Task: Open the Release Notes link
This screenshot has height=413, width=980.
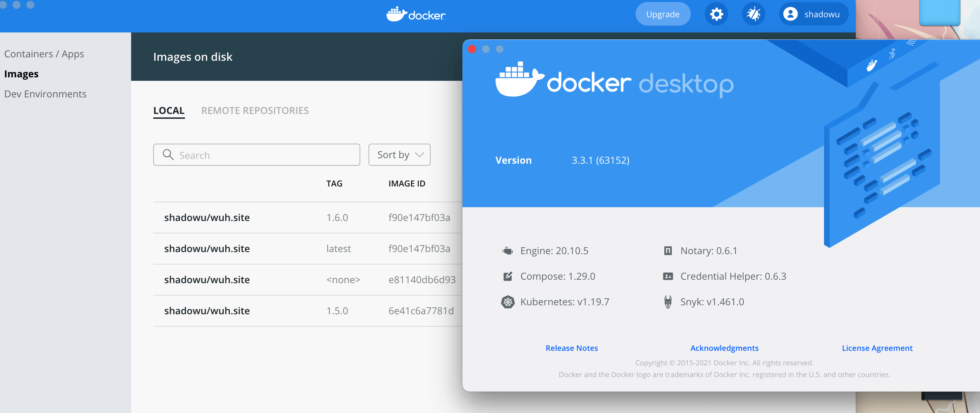Action: (x=571, y=348)
